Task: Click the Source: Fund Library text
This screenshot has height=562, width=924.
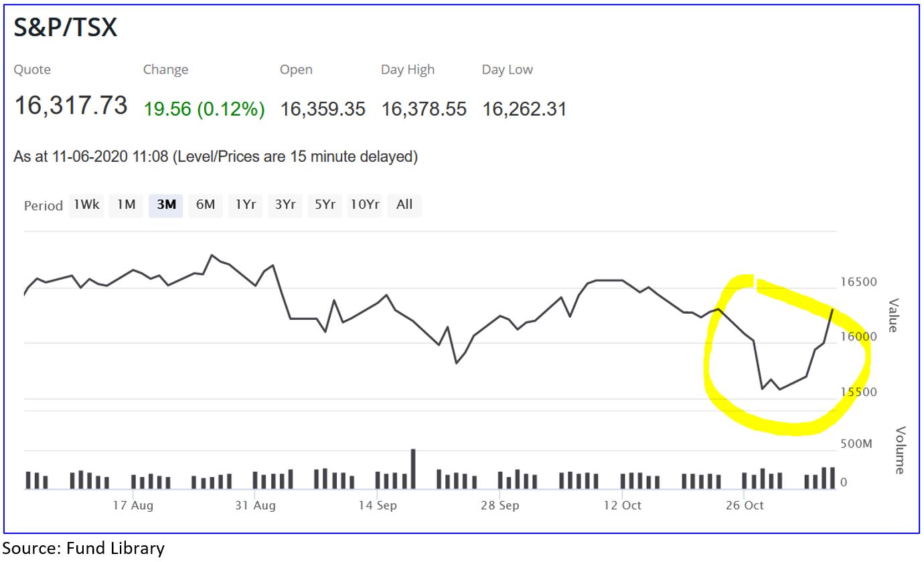Action: pyautogui.click(x=84, y=549)
